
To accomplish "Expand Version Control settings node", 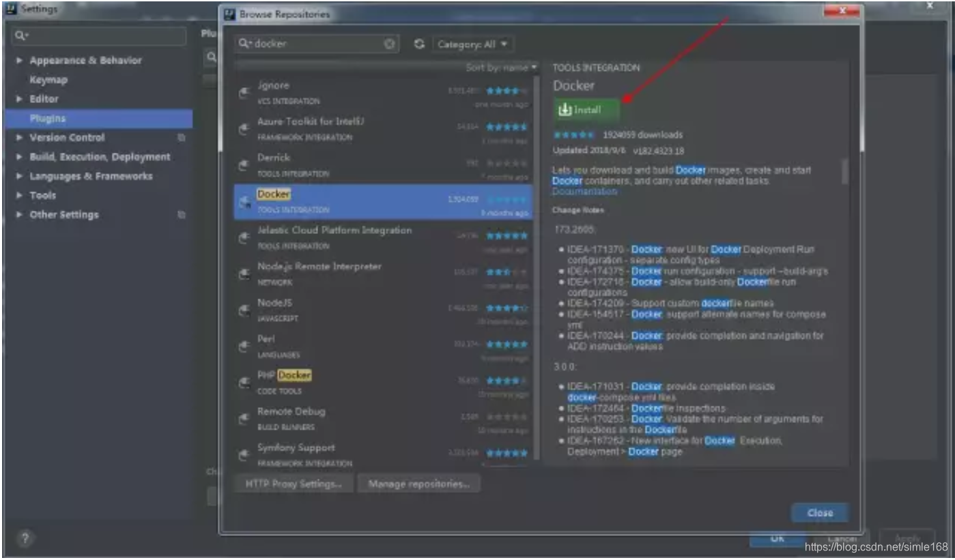I will [x=19, y=138].
